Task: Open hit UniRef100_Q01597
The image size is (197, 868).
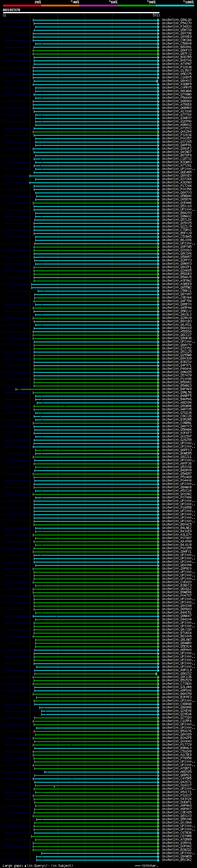Action: point(177,436)
